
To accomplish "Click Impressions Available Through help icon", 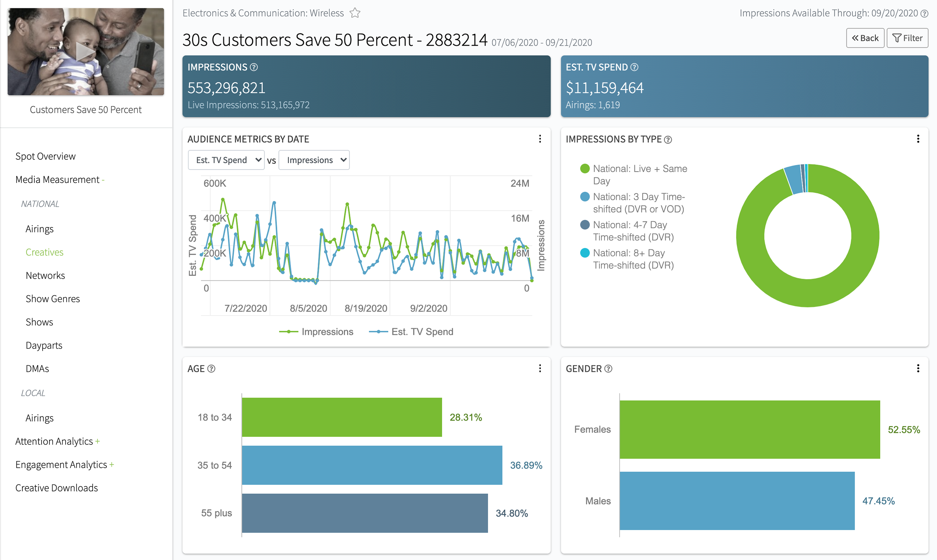I will (924, 14).
